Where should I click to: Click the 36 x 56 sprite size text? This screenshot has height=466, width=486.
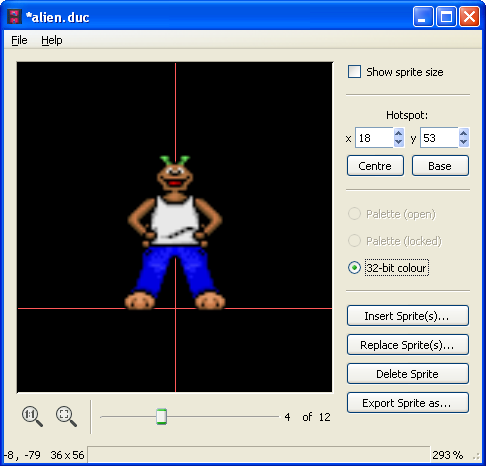click(x=67, y=455)
